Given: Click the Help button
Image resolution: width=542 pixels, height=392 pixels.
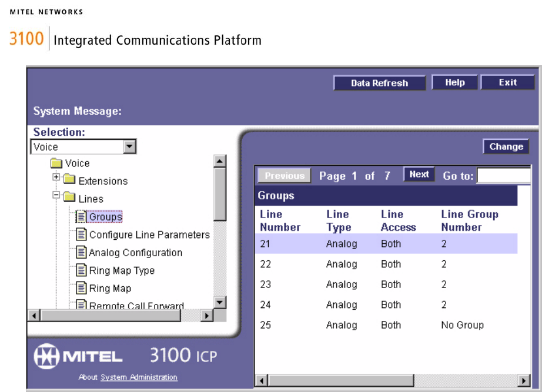Looking at the screenshot, I should click(454, 82).
